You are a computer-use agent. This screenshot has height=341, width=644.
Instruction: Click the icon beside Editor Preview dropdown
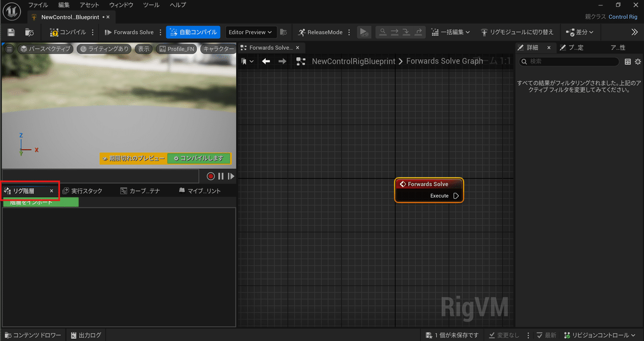coord(283,32)
